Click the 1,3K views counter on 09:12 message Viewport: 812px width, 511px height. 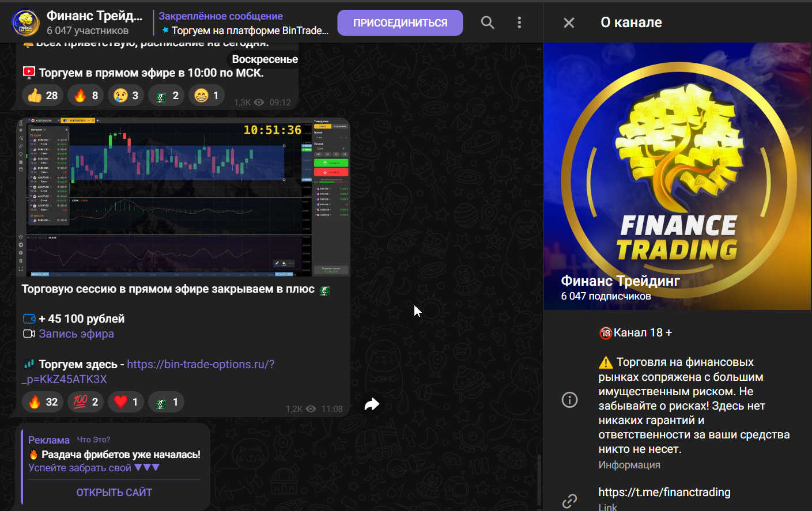coord(249,103)
